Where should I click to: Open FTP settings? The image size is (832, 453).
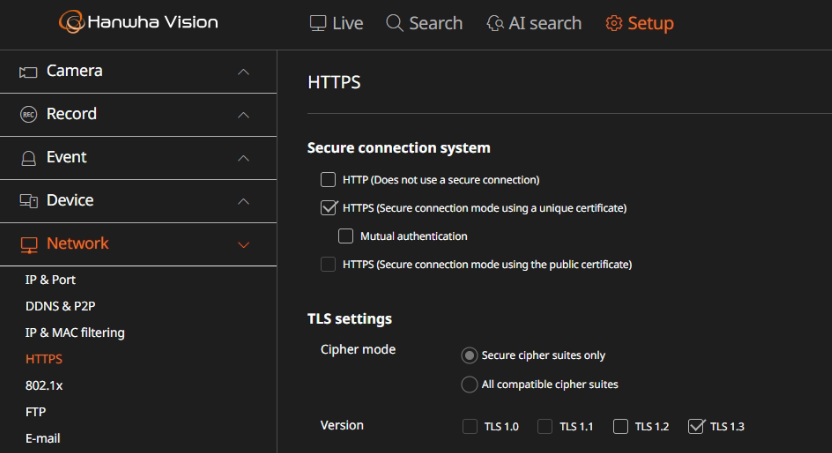[36, 412]
